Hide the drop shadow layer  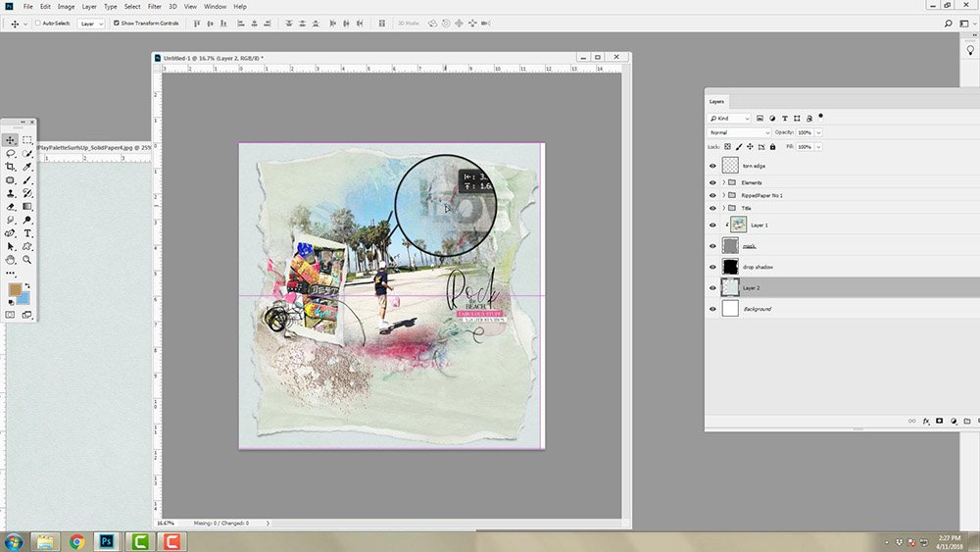(x=712, y=267)
